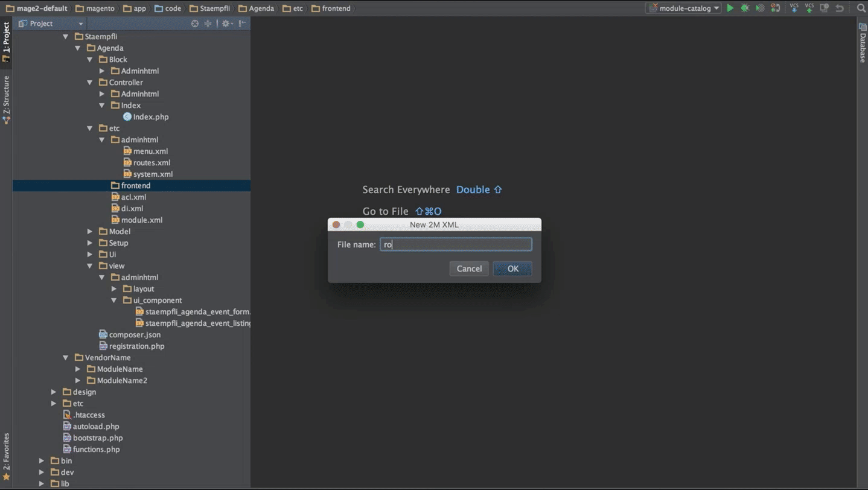Screen dimensions: 868x490
Task: Open the search everywhere magnifier
Action: click(861, 8)
